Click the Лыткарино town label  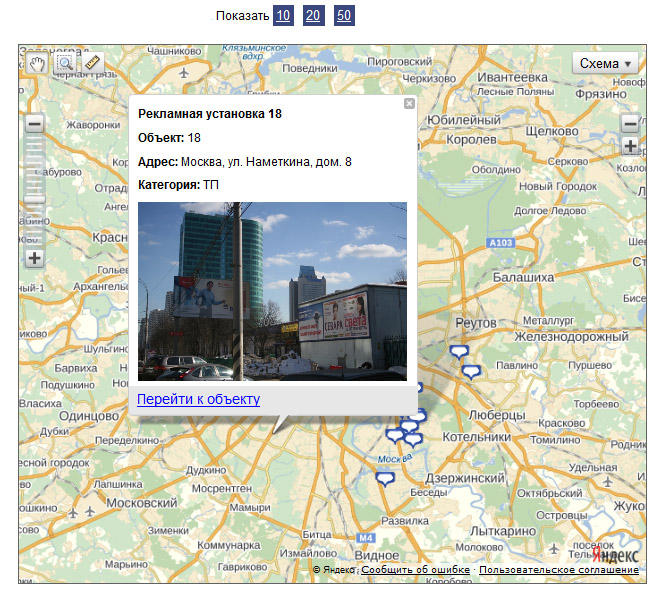click(503, 531)
